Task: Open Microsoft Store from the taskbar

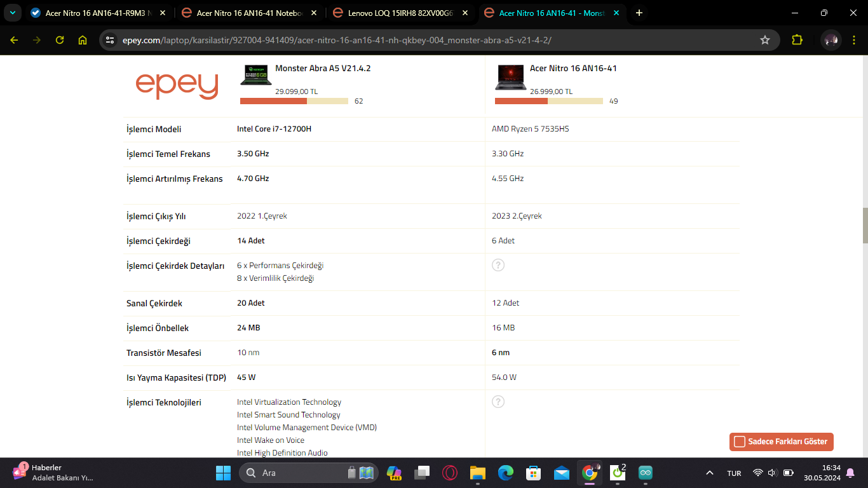Action: tap(534, 473)
